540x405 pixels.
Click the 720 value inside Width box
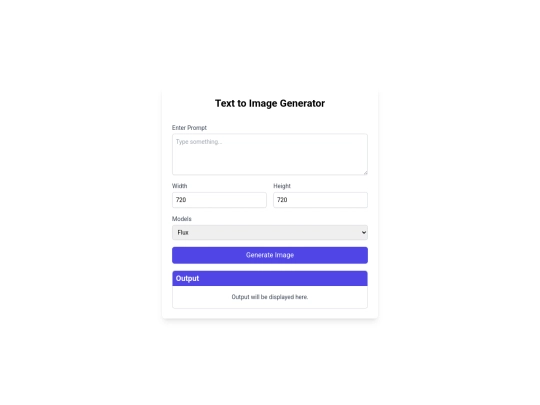point(181,200)
